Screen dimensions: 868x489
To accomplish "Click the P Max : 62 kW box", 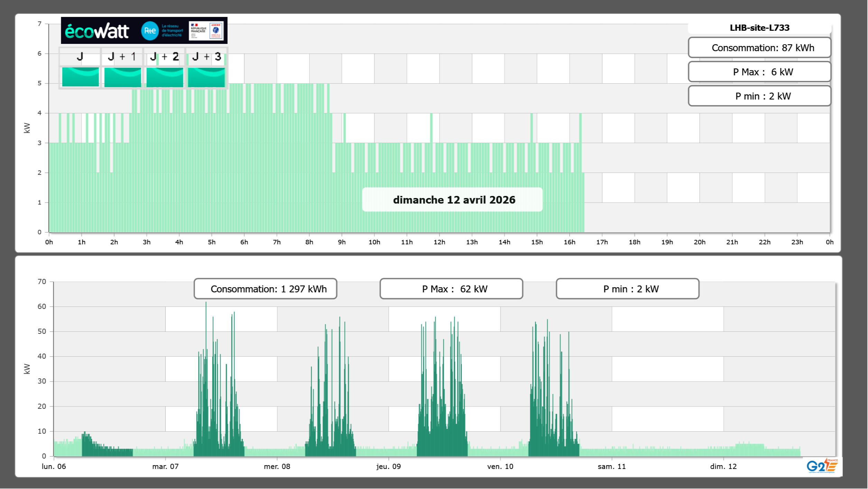I will click(x=451, y=289).
